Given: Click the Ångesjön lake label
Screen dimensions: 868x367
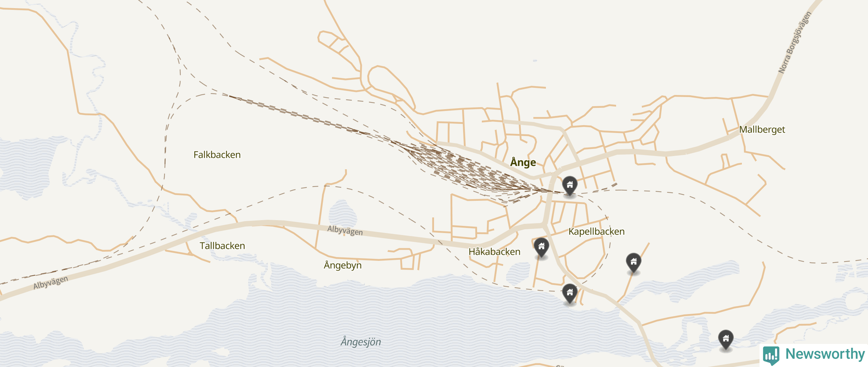Looking at the screenshot, I should (361, 341).
